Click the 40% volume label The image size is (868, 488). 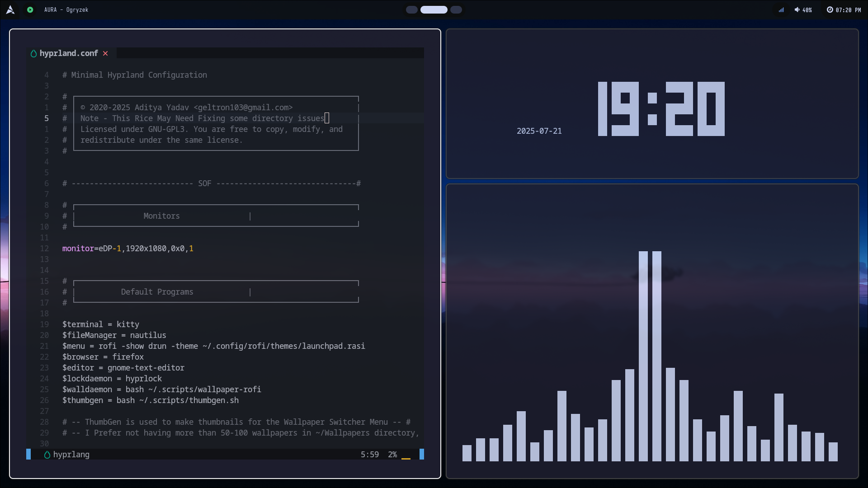pyautogui.click(x=807, y=10)
